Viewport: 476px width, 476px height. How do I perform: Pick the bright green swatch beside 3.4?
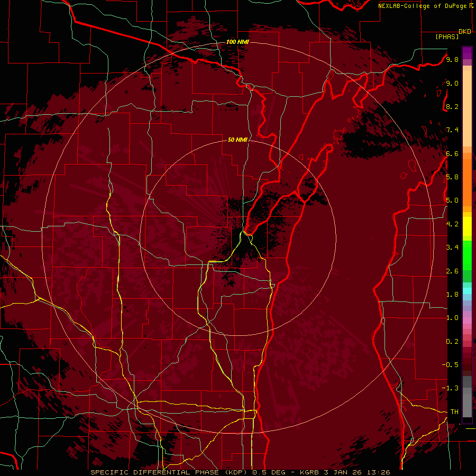[x=467, y=255]
